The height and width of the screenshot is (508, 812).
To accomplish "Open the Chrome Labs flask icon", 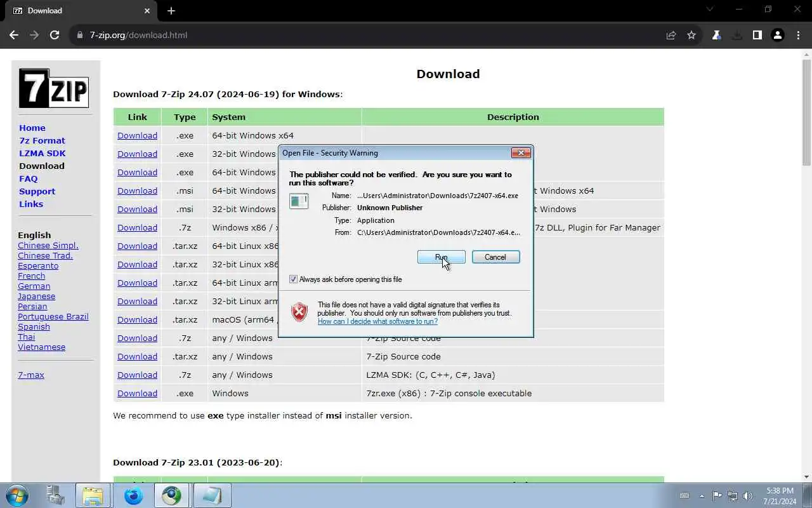I will [x=716, y=35].
